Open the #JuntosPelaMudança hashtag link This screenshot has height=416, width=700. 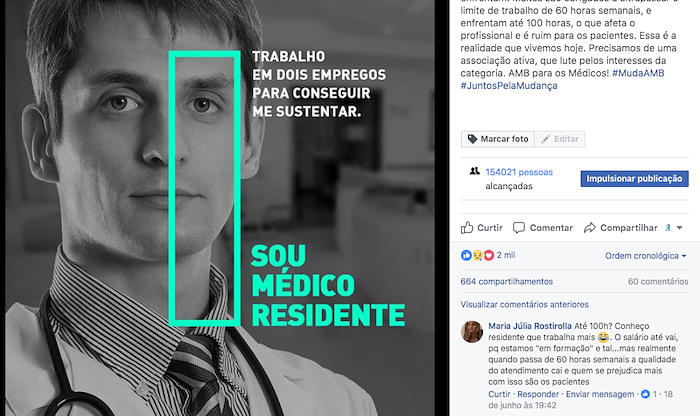[x=509, y=86]
